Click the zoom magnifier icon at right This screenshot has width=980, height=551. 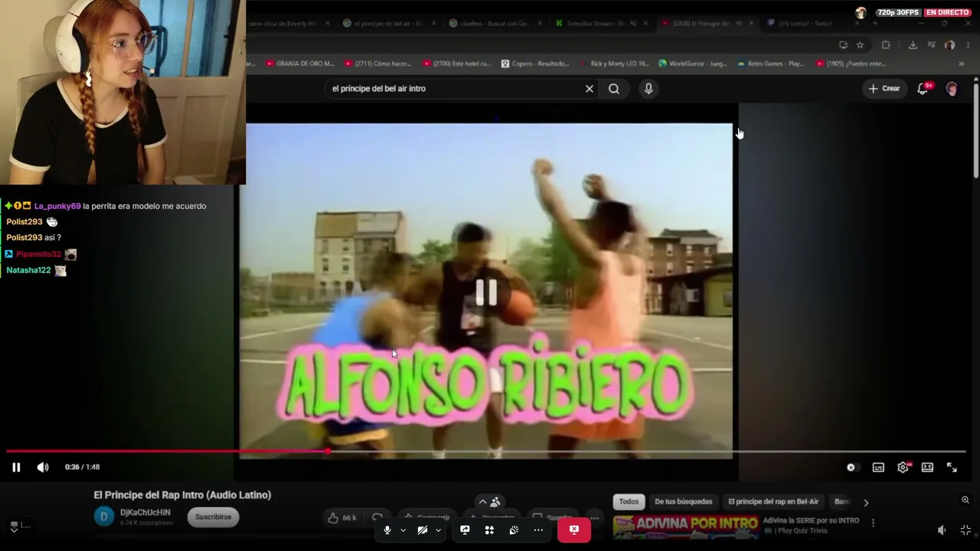coord(965,500)
